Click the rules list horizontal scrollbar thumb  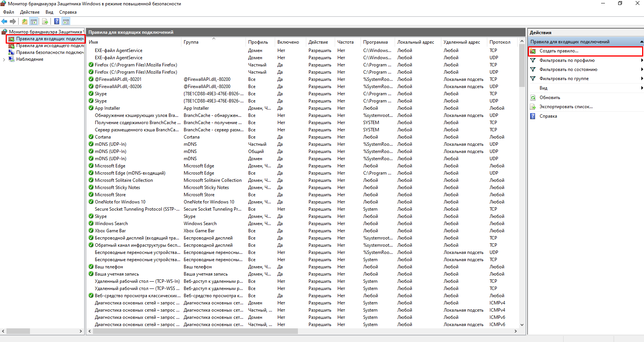point(195,331)
